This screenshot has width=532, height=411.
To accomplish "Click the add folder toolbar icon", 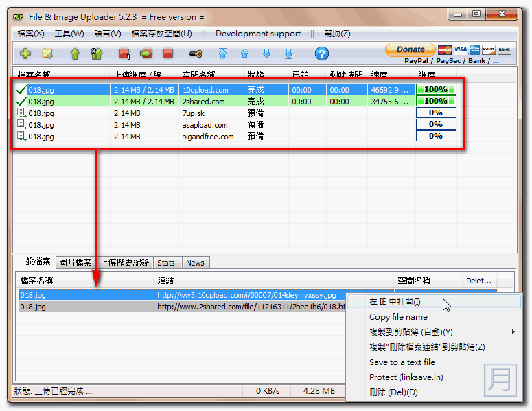I will pyautogui.click(x=47, y=54).
